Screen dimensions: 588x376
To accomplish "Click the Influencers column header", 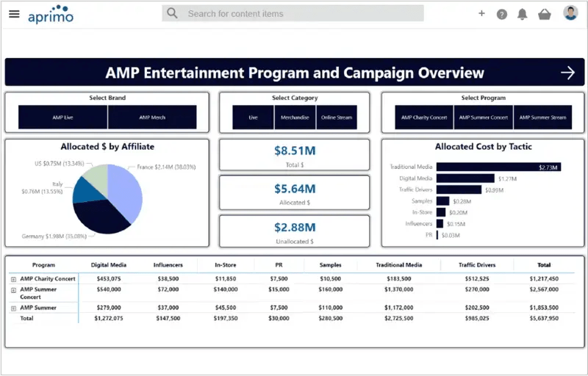I will point(168,265).
